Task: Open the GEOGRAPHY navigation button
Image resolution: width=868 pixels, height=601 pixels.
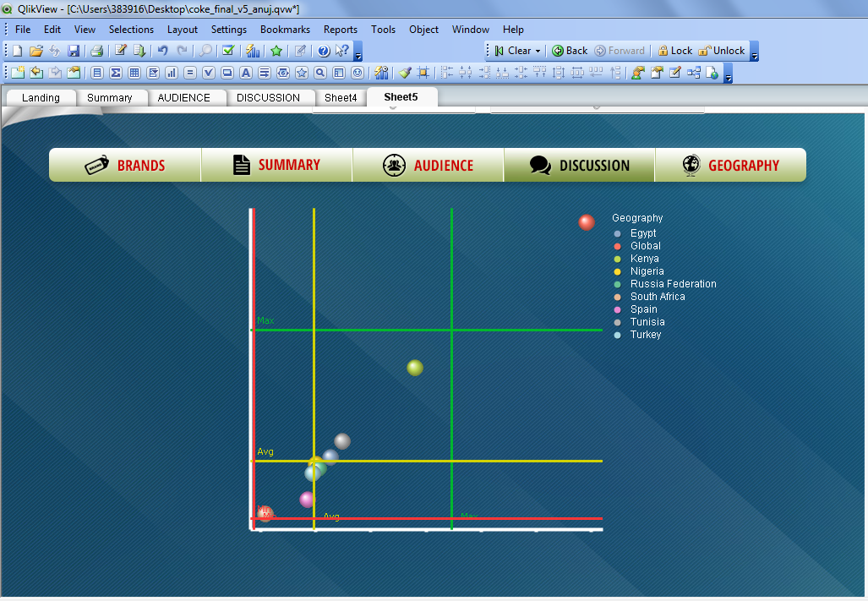Action: [730, 165]
